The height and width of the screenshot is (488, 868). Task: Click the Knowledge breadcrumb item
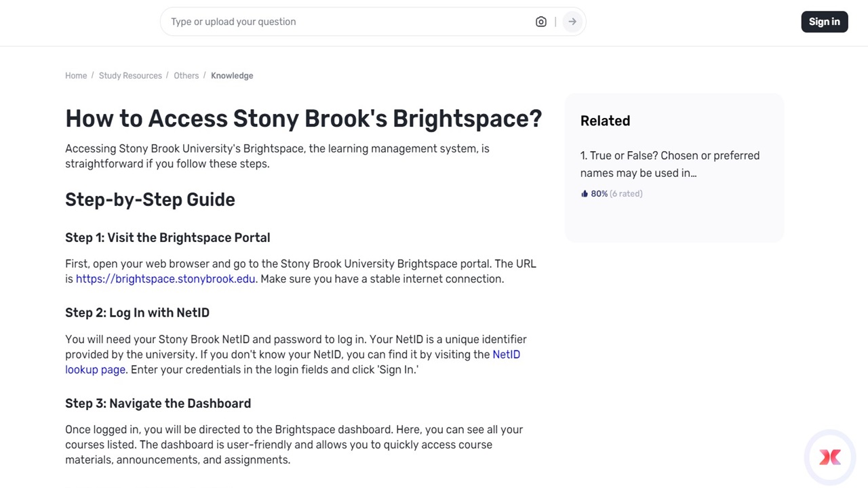232,76
